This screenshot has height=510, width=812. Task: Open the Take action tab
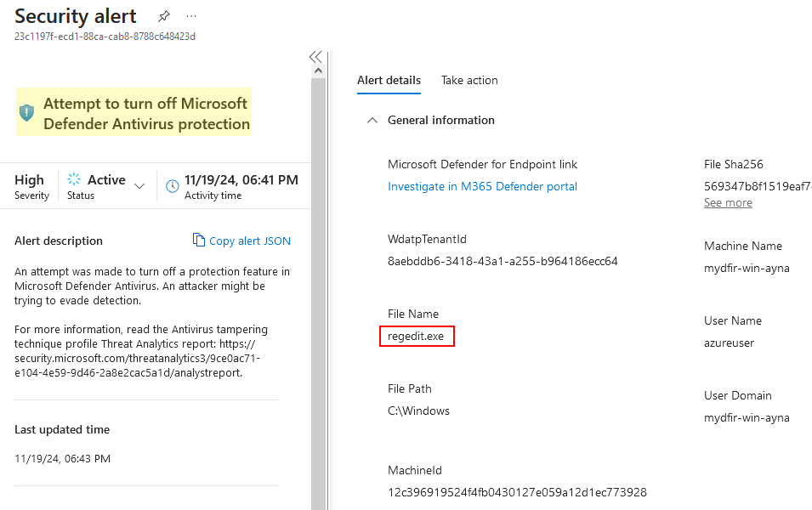pos(469,80)
